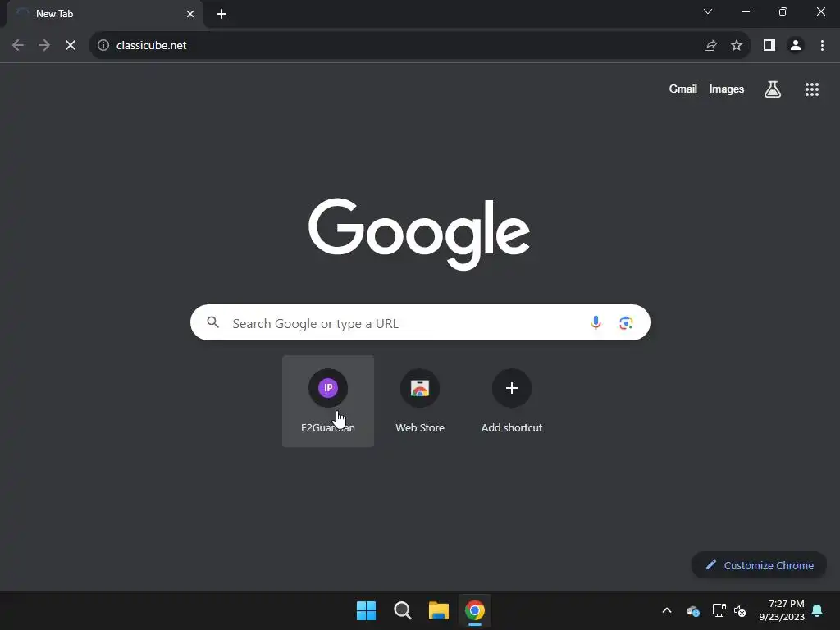This screenshot has height=630, width=840.
Task: Open Google Images link
Action: (x=727, y=89)
